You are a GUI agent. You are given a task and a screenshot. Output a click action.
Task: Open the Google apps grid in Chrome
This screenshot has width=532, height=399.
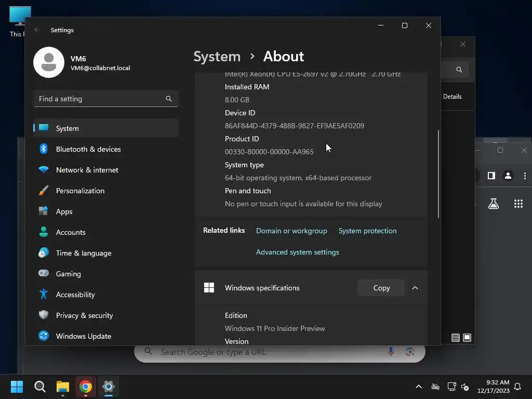[x=518, y=204]
